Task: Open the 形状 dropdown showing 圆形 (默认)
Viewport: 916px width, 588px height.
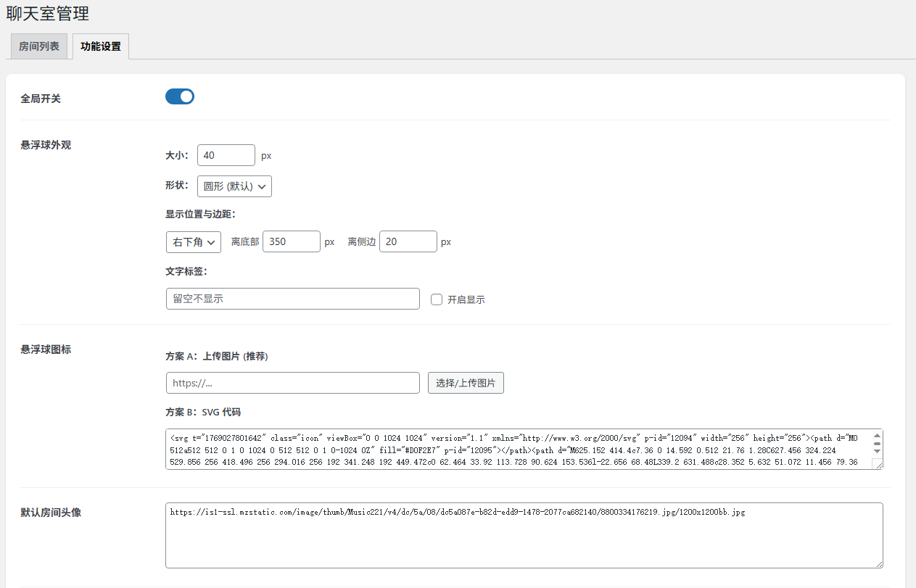Action: point(234,186)
